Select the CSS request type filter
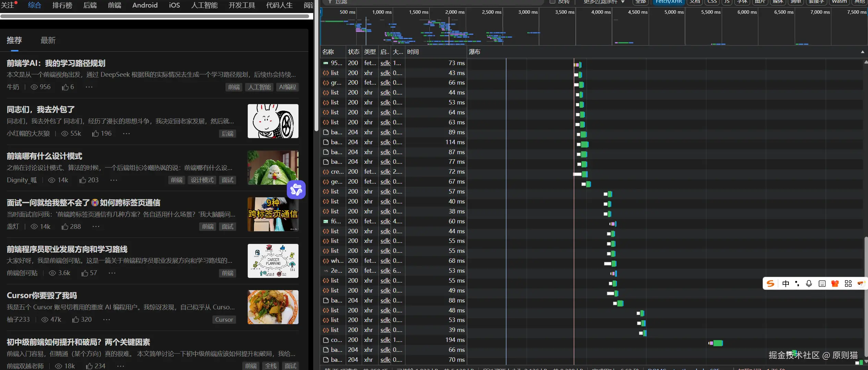 coord(712,2)
